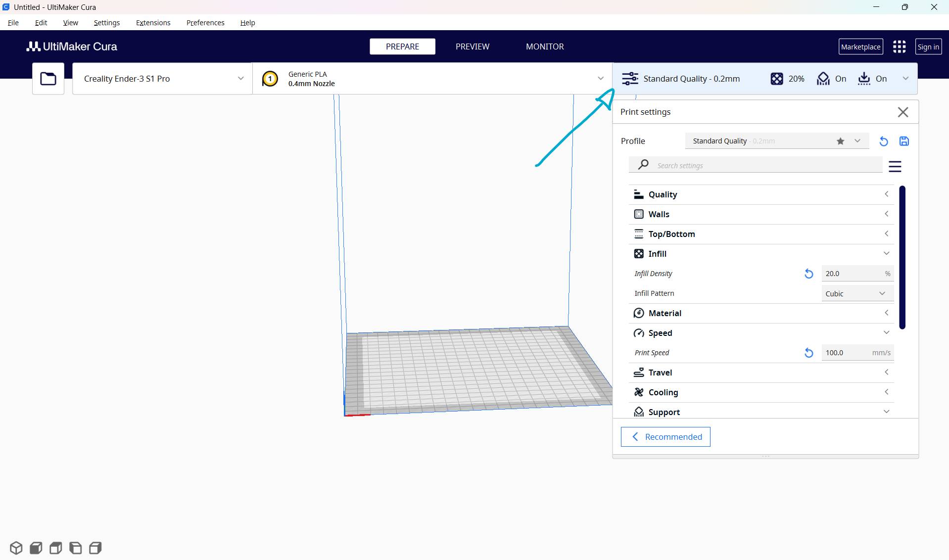This screenshot has height=560, width=949.
Task: Open the Creality Ender-3 S1 Pro printer dropdown
Action: (162, 79)
